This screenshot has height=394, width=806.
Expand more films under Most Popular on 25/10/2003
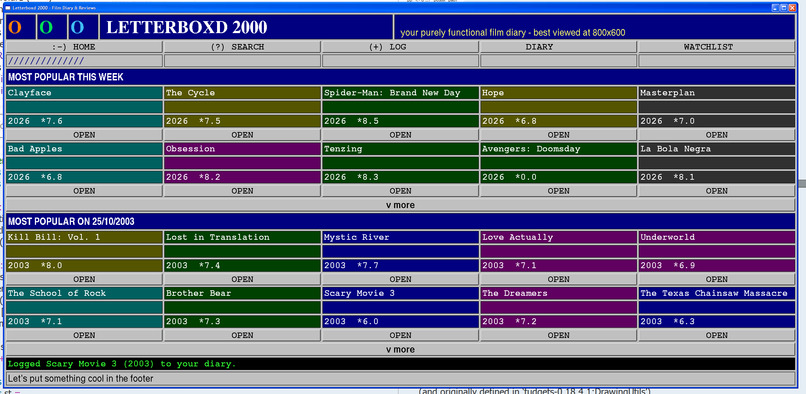tap(400, 349)
